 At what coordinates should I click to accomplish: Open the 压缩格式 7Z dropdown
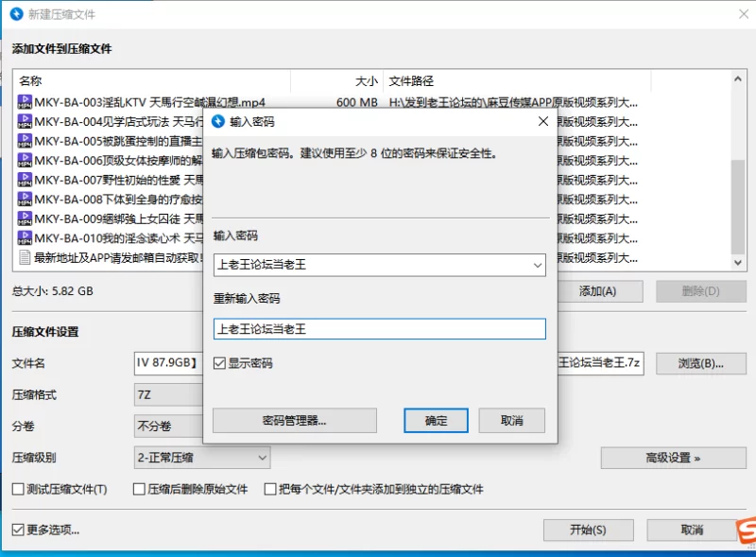(168, 395)
